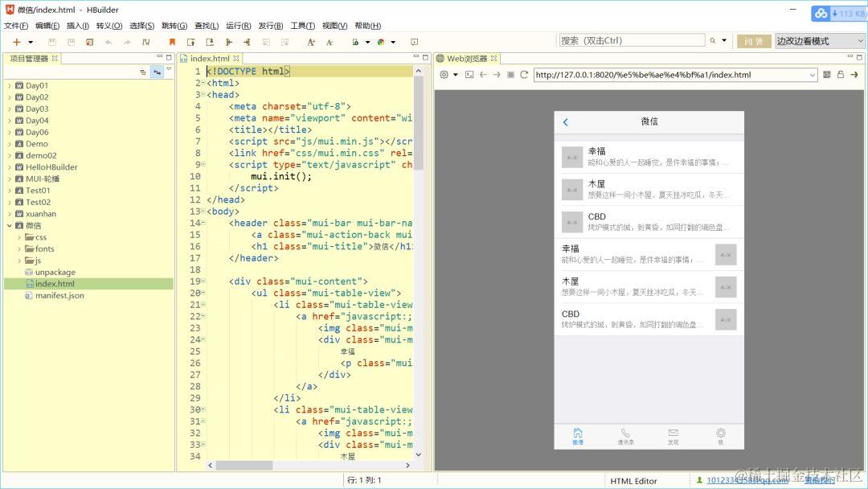
Task: Open the 边改边看模式 view mode dropdown
Action: click(x=819, y=41)
